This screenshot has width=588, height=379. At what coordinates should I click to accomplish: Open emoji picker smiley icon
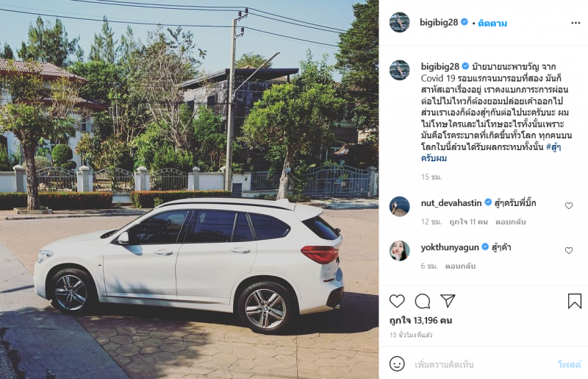(x=397, y=364)
